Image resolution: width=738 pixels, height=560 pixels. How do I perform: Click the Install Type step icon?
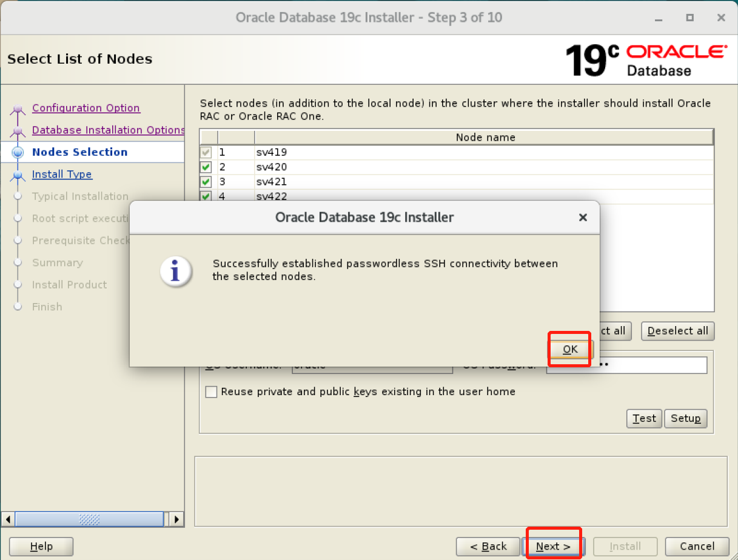point(18,175)
